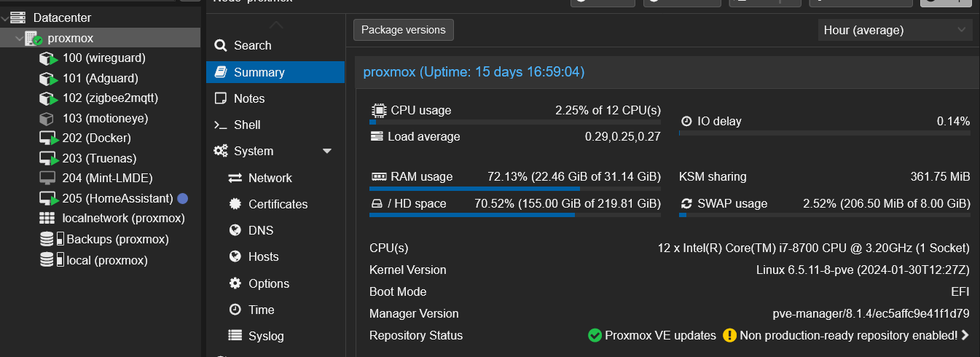
Task: Open the Summary menu item
Action: coord(259,72)
